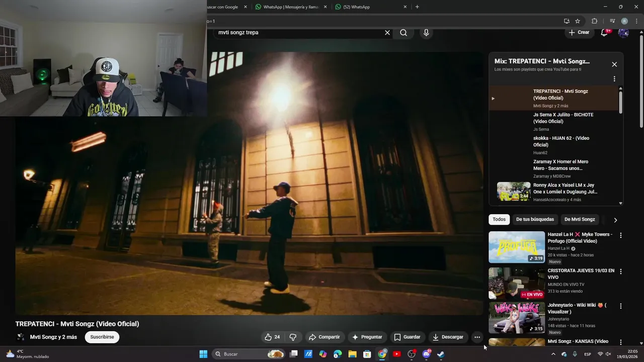Image resolution: width=644 pixels, height=362 pixels.
Task: Open the YouTube account avatar menu
Action: pos(623,33)
